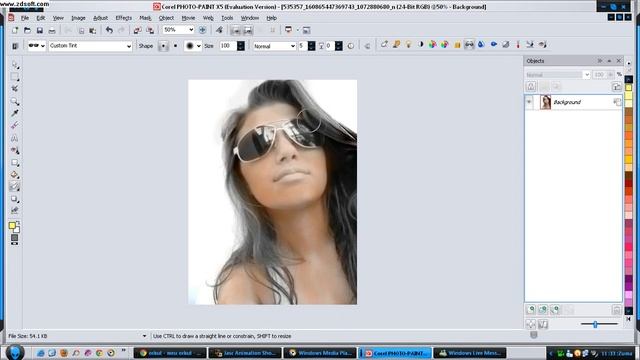
Task: Click the New document icon
Action: click(15, 30)
